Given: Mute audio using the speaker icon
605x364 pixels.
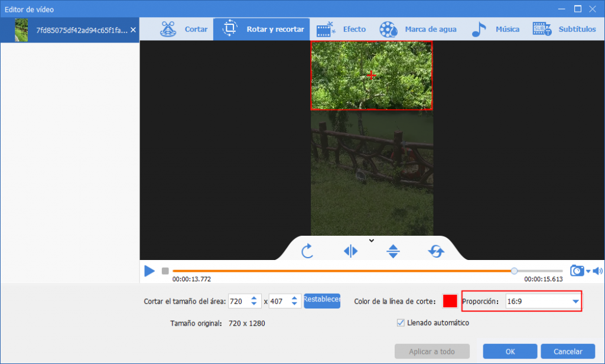Looking at the screenshot, I should (x=597, y=271).
